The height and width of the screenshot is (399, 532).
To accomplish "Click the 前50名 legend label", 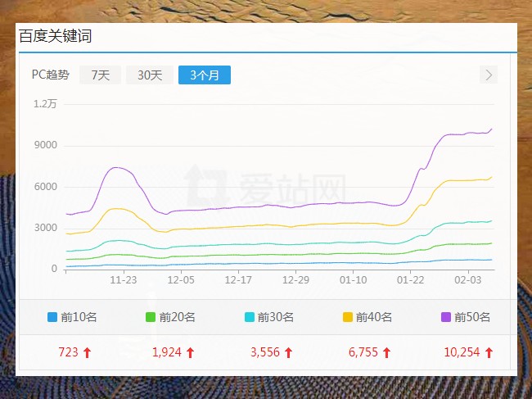I will (472, 317).
